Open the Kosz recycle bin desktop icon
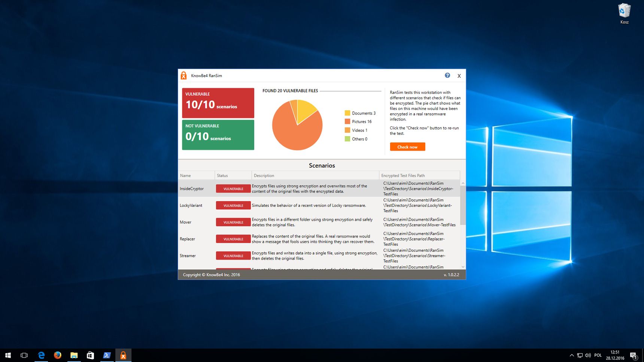Screen dimensions: 644x362 coord(624,14)
